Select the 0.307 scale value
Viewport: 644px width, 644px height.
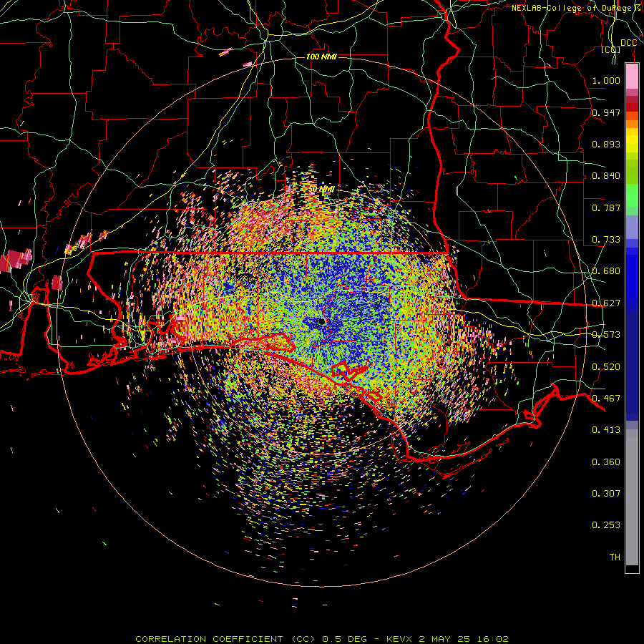[x=606, y=494]
